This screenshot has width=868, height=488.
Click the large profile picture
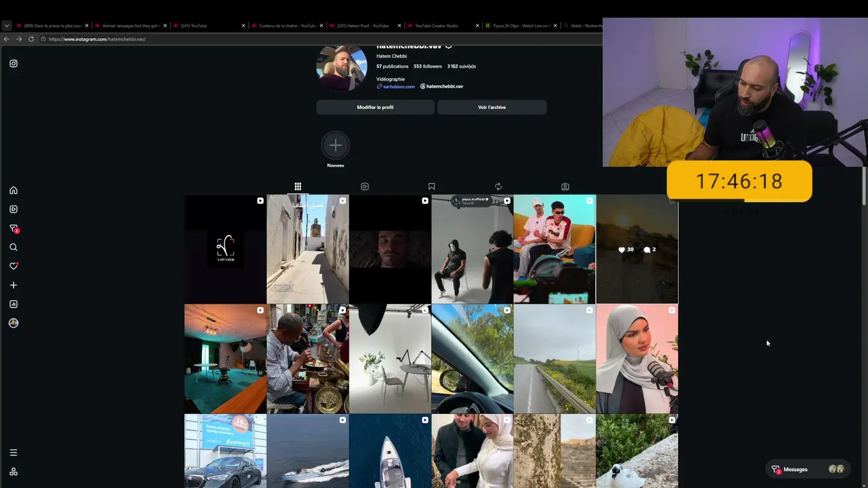tap(342, 66)
